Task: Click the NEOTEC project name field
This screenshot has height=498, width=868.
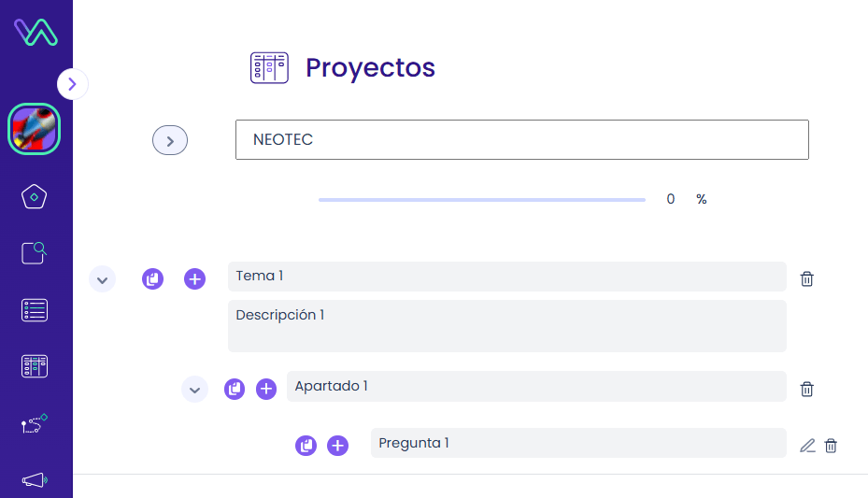Action: pyautogui.click(x=522, y=139)
